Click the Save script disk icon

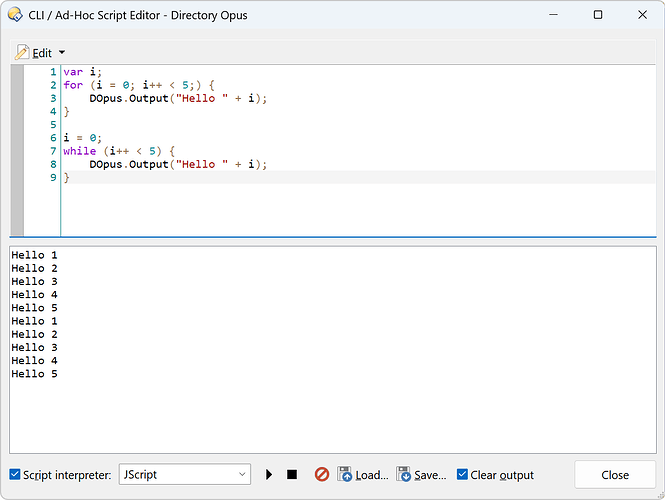(404, 475)
